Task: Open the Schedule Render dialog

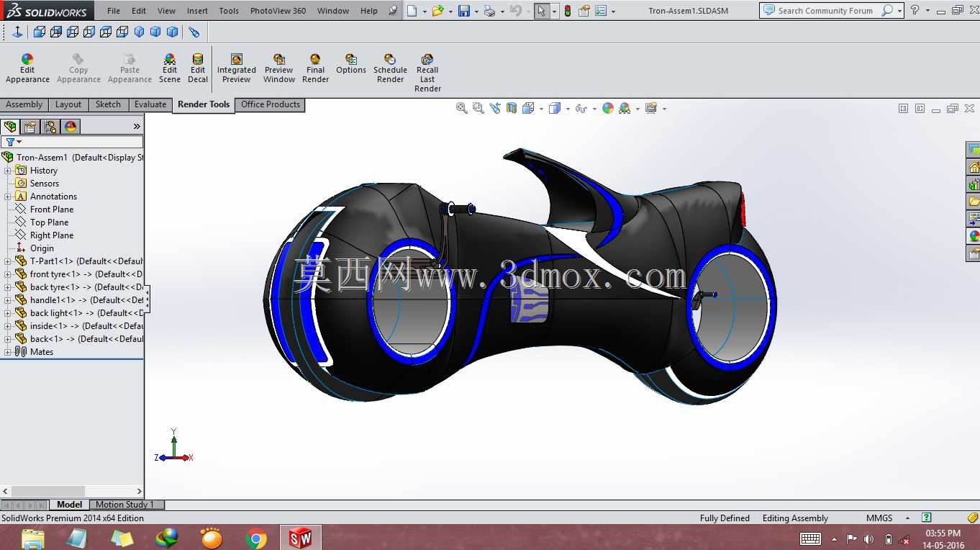Action: pyautogui.click(x=391, y=68)
